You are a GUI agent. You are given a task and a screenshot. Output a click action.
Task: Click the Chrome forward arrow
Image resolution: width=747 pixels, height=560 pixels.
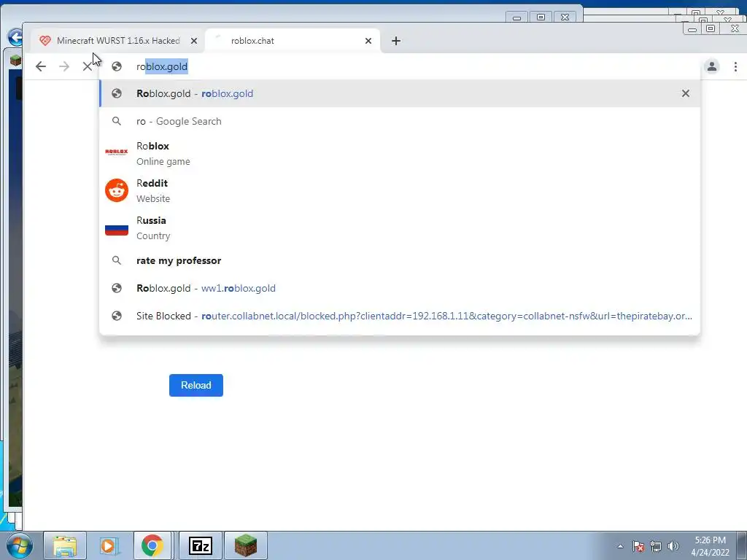64,66
